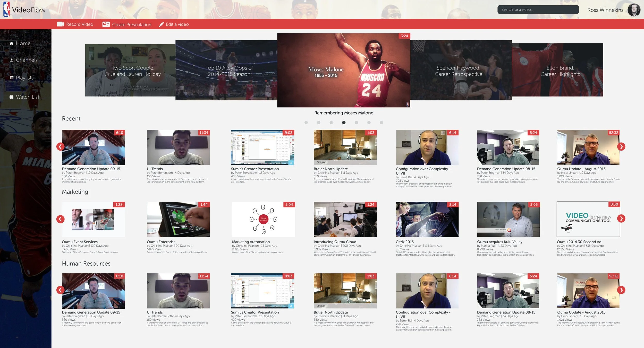Click the Create Presentation icon
Viewport: 644px width, 348px height.
(x=106, y=24)
